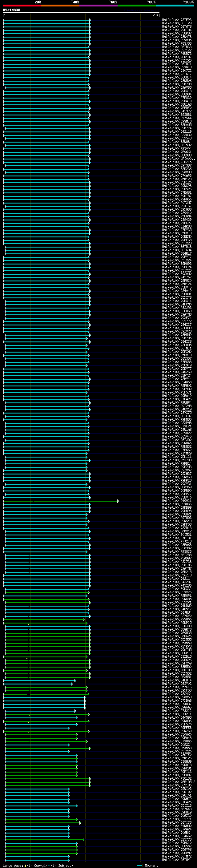
Task: Select hit label UniRef100_Q9XGF3
Action: tap(177, 67)
